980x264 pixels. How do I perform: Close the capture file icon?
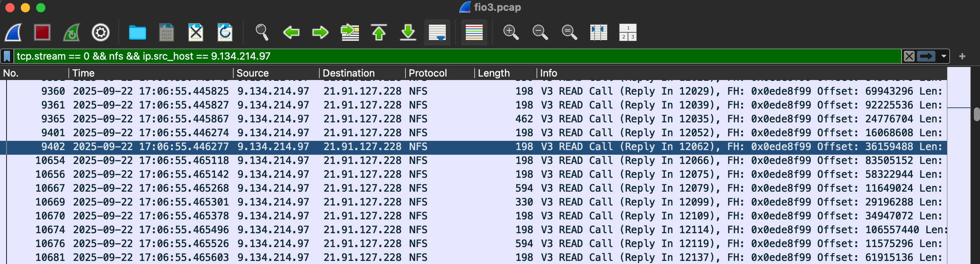196,32
